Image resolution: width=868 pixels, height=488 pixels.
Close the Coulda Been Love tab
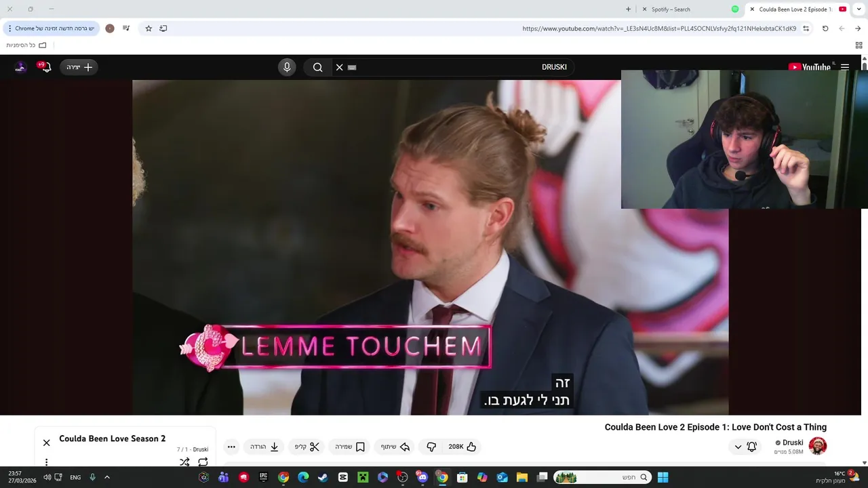point(752,9)
